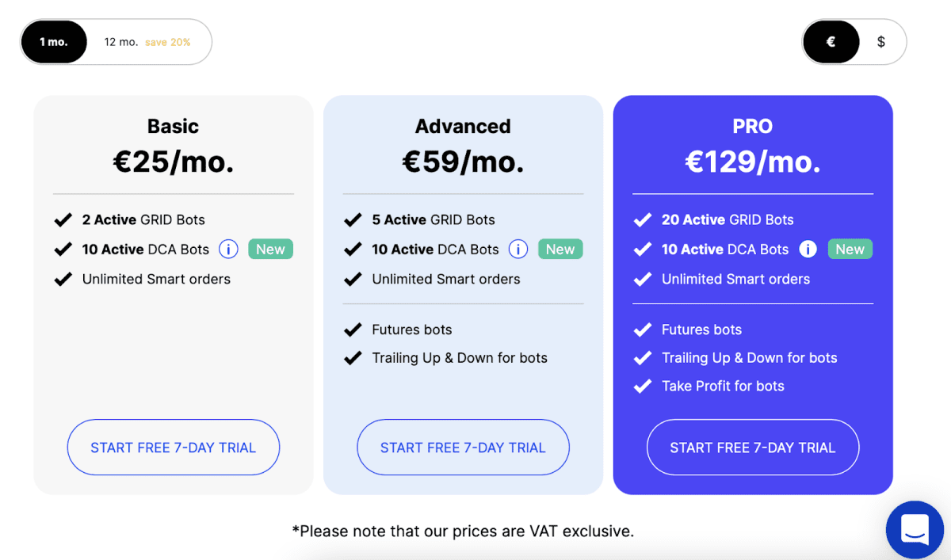951x560 pixels.
Task: Click the PRO €129/mo. price
Action: click(753, 162)
